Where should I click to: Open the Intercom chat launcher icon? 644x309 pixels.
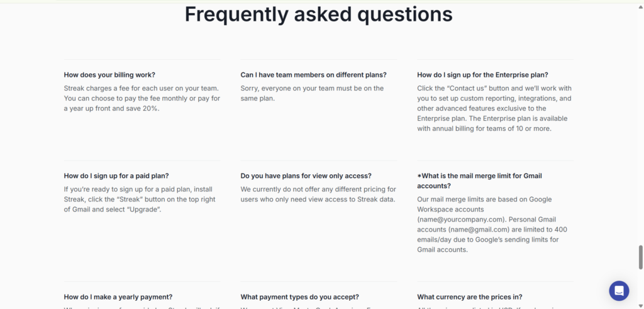coord(619,291)
